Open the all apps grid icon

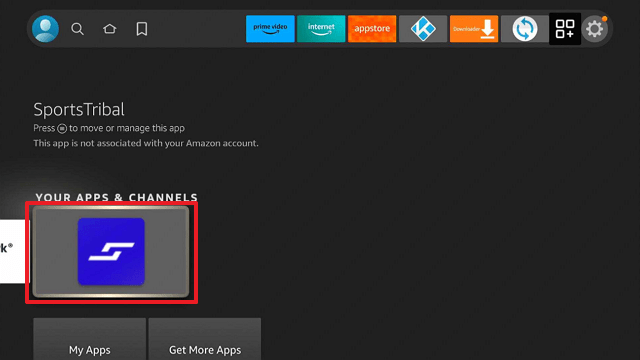click(565, 29)
